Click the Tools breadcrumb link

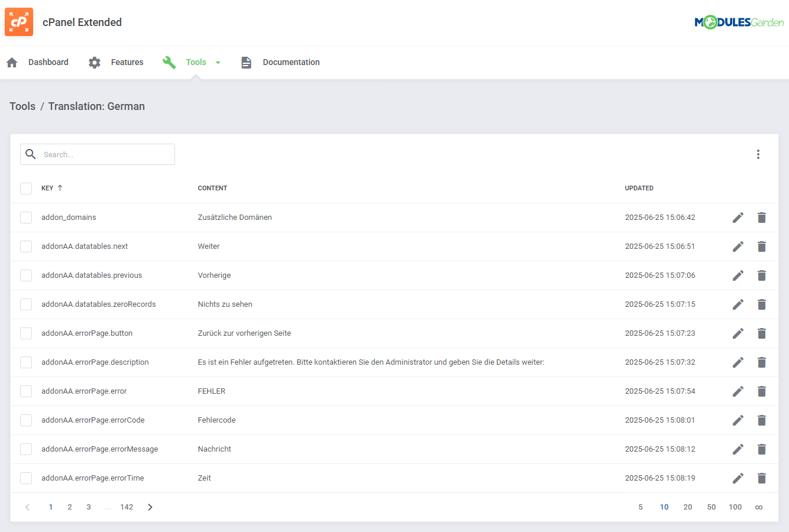[x=22, y=106]
